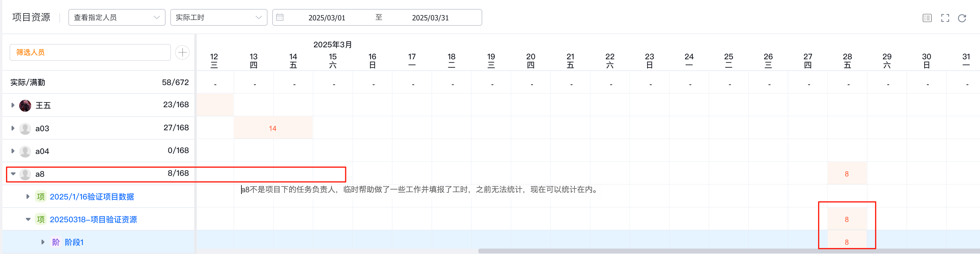Viewport: 980px width, 254px height.
Task: Click the plus button to add personnel
Action: coord(182,52)
